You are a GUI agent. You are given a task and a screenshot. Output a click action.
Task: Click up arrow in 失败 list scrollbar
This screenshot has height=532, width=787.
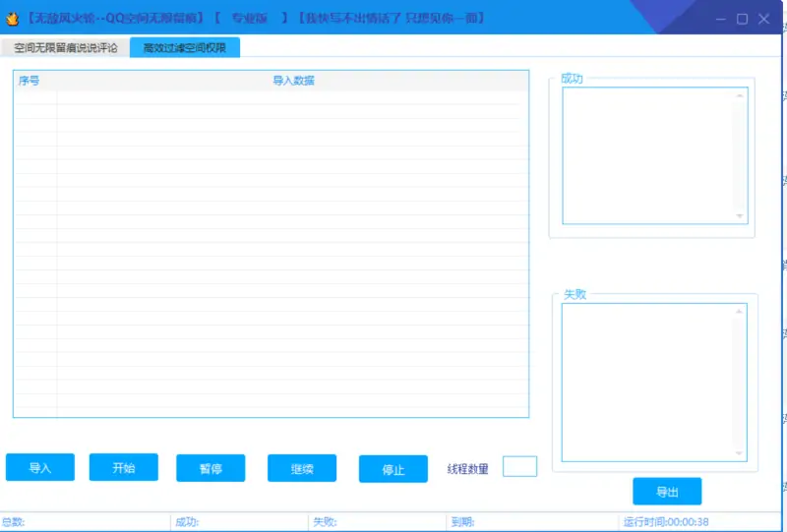[x=740, y=312]
